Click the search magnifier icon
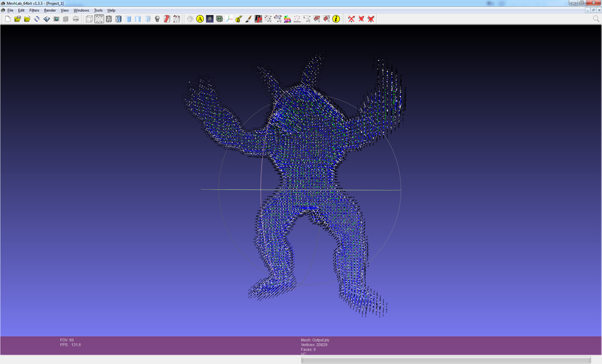Screen dimensions: 602x364 pos(596,19)
